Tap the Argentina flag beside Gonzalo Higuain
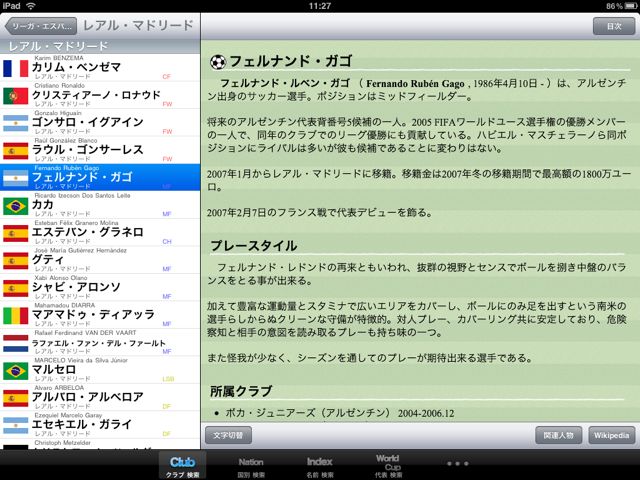This screenshot has height=480, width=640. tap(16, 123)
